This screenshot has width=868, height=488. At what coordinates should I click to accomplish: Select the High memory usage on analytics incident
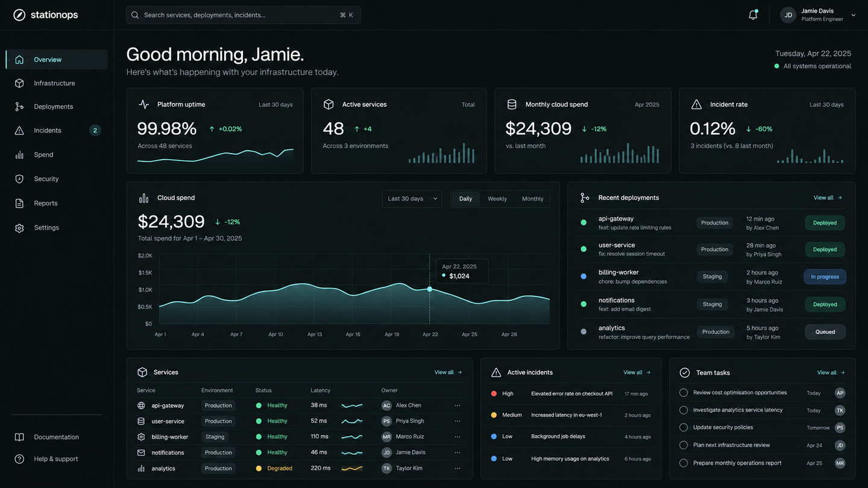click(571, 458)
